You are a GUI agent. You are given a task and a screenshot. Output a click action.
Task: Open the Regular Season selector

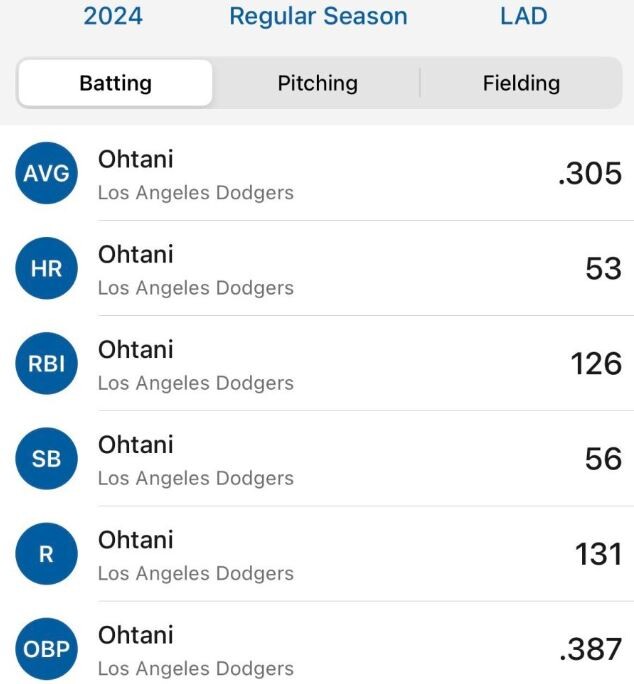click(x=319, y=16)
